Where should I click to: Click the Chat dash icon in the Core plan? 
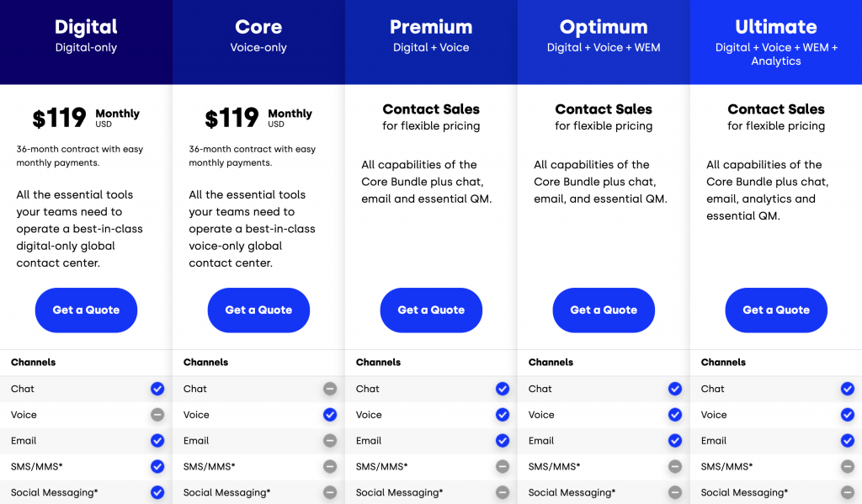(x=330, y=389)
